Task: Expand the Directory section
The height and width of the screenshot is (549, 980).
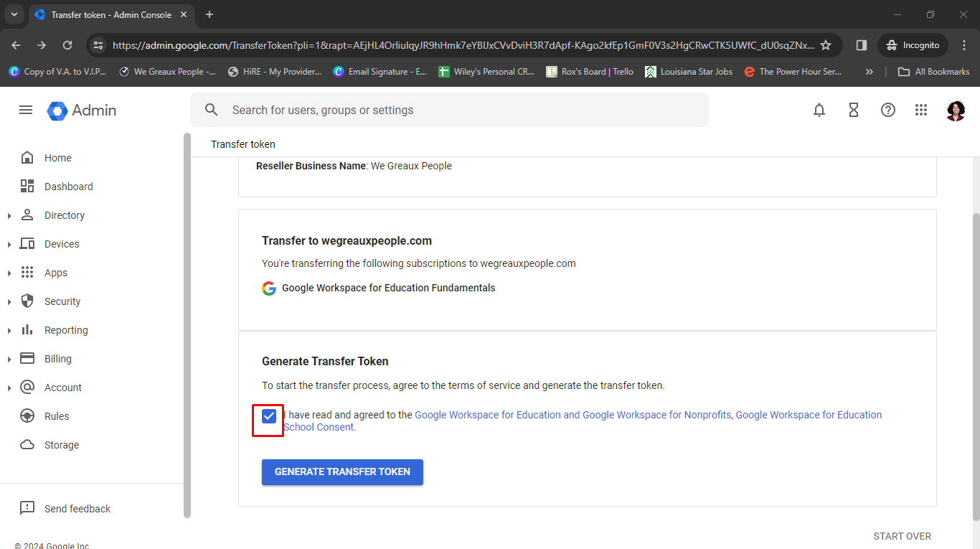Action: (9, 215)
